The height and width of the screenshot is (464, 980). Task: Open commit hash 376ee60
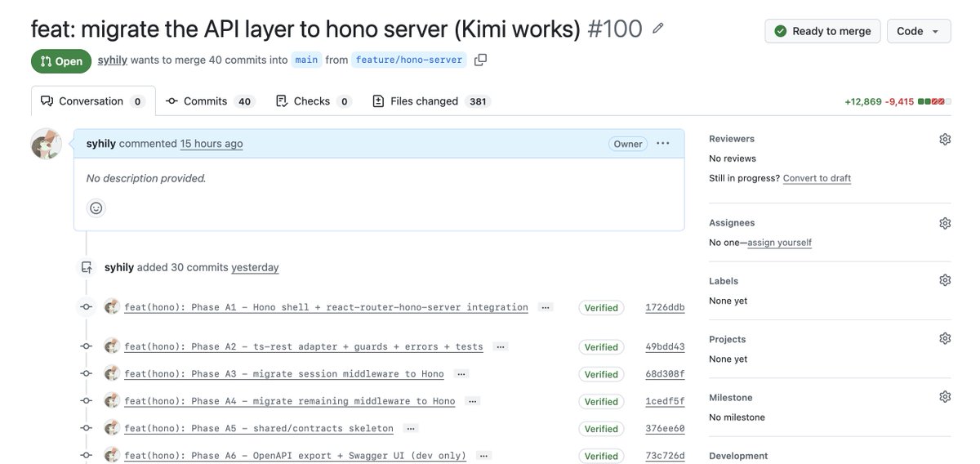point(665,429)
